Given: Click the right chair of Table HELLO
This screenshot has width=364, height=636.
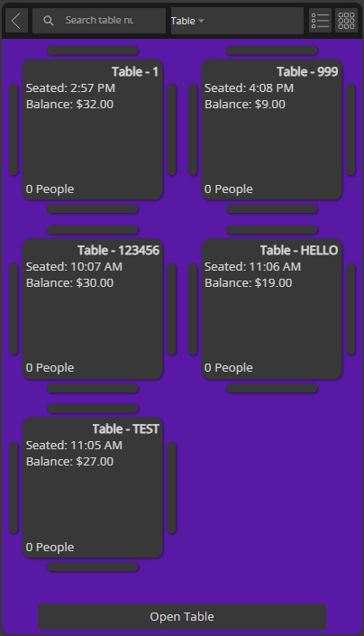Looking at the screenshot, I should (350, 309).
